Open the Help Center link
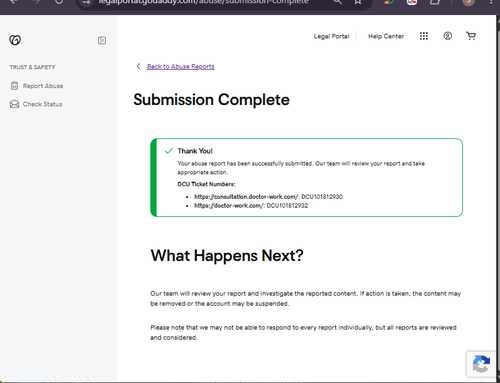 coord(386,36)
